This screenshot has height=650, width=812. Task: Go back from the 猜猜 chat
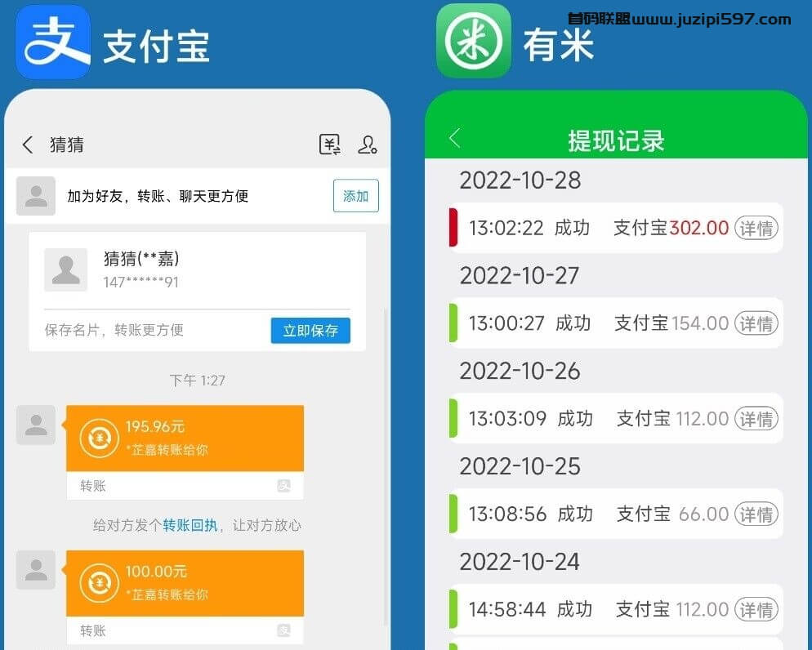point(28,145)
